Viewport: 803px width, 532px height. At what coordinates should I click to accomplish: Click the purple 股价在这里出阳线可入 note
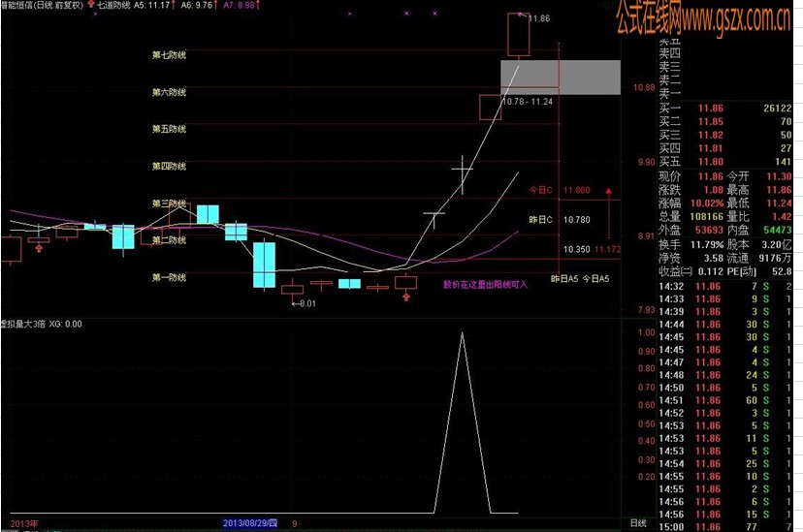click(x=485, y=285)
